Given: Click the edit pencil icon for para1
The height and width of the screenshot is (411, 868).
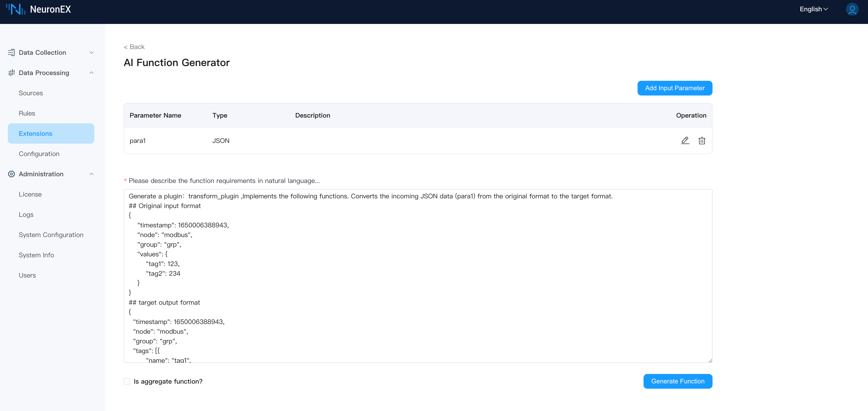Looking at the screenshot, I should (x=685, y=141).
